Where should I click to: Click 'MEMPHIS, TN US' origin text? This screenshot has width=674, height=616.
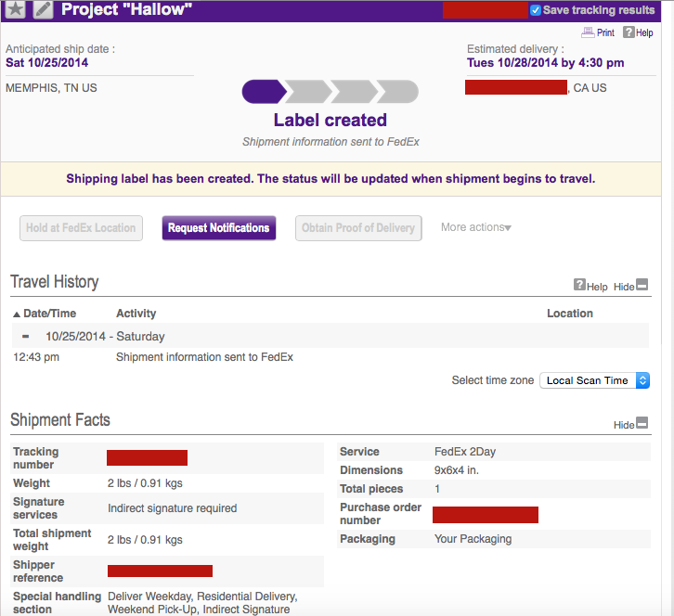tap(51, 88)
